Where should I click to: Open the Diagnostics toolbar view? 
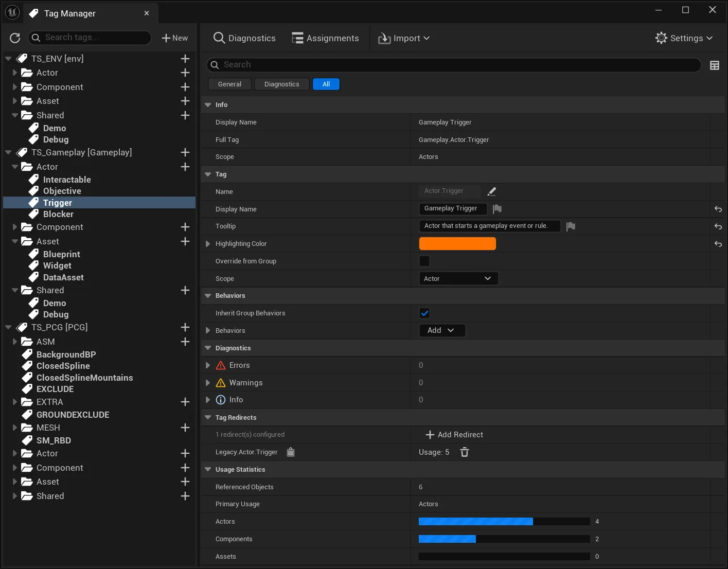[x=244, y=38]
